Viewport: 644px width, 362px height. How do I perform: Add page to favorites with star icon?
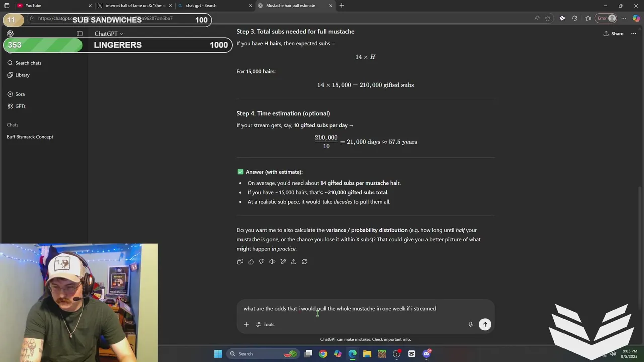pos(548,18)
